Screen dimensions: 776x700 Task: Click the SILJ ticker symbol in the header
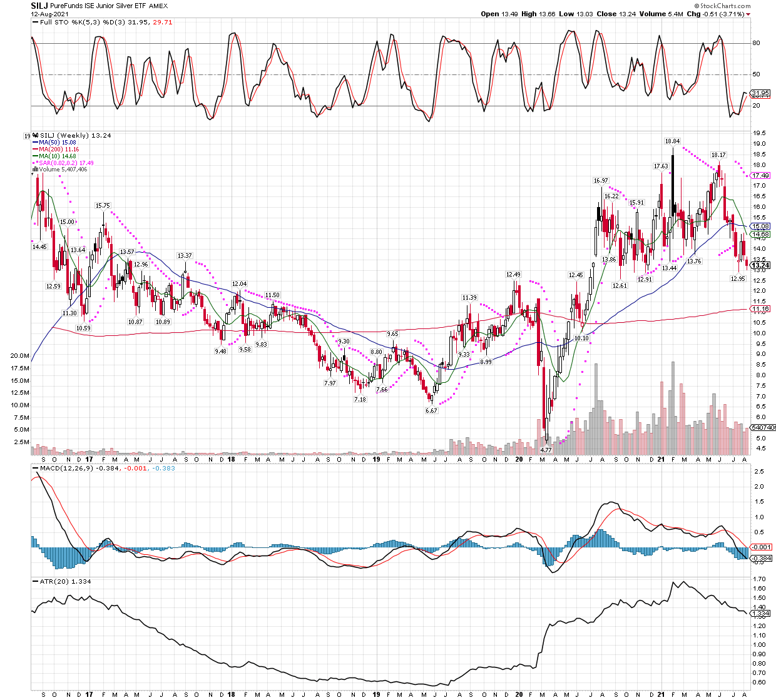click(39, 5)
